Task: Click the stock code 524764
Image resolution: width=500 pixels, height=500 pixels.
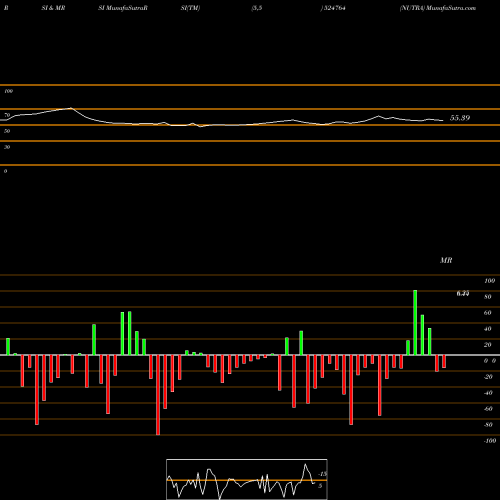Action: [334, 8]
